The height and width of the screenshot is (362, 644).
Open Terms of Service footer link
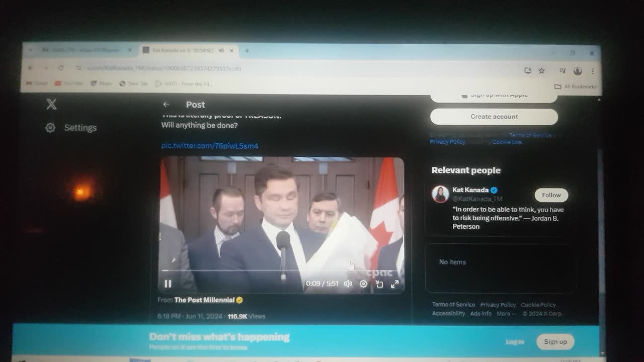[x=453, y=305]
